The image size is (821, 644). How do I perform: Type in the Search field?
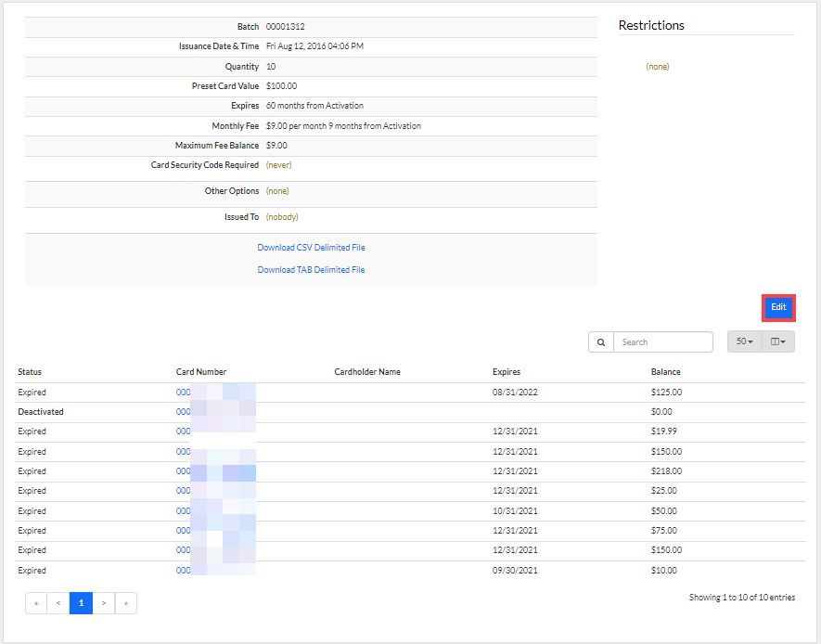pos(662,342)
